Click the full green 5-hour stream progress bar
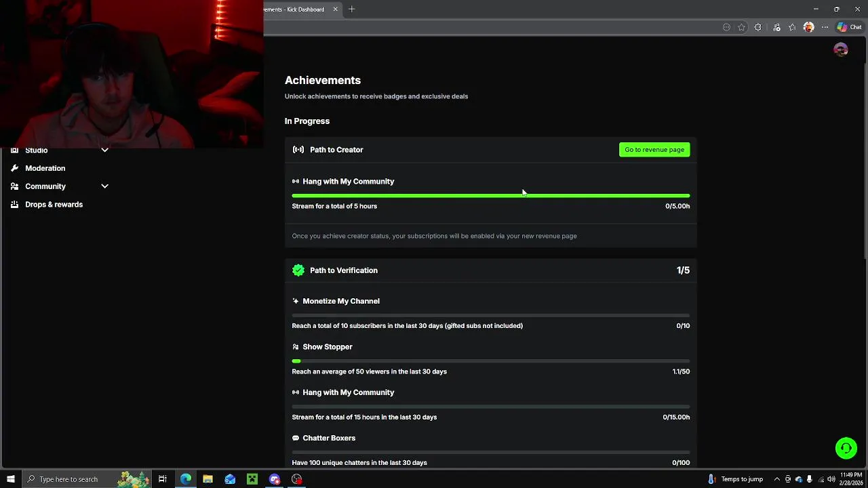The height and width of the screenshot is (488, 868). (x=491, y=196)
